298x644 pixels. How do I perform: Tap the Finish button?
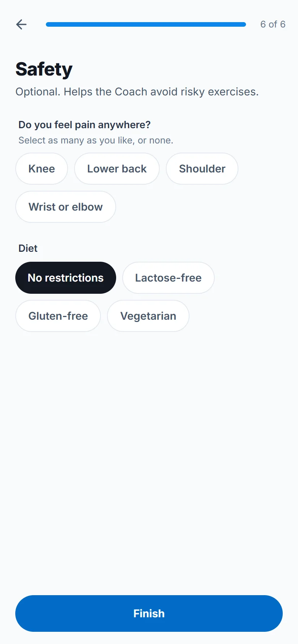[x=149, y=613]
